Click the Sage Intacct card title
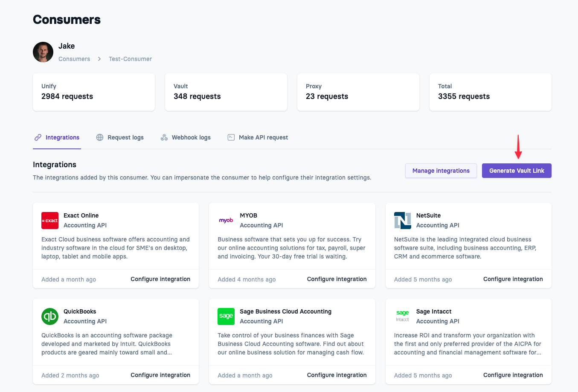This screenshot has width=578, height=392. tap(434, 311)
